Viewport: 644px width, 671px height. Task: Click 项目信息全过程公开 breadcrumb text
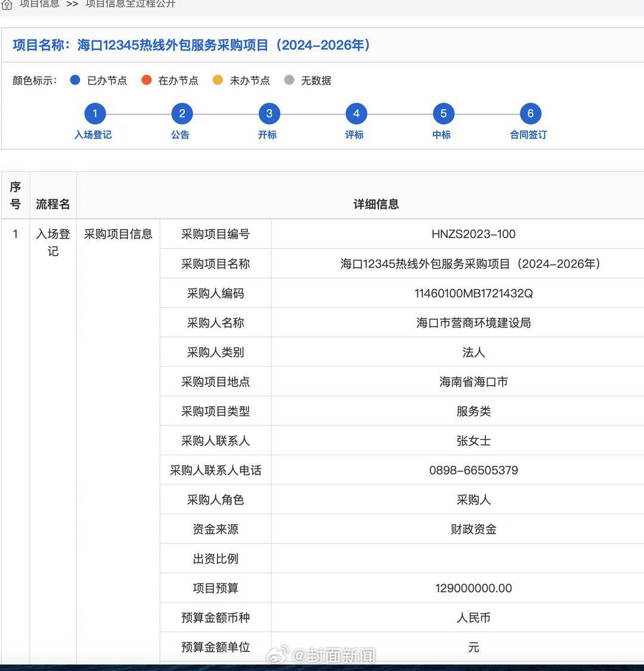click(131, 4)
